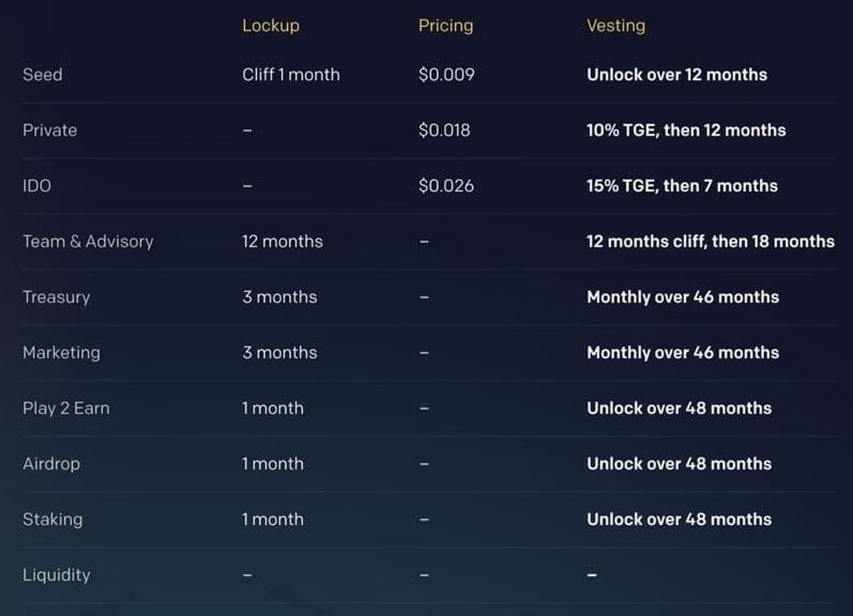The height and width of the screenshot is (616, 853).
Task: Click '15% TGE, then 7 months' vesting text
Action: click(x=682, y=186)
